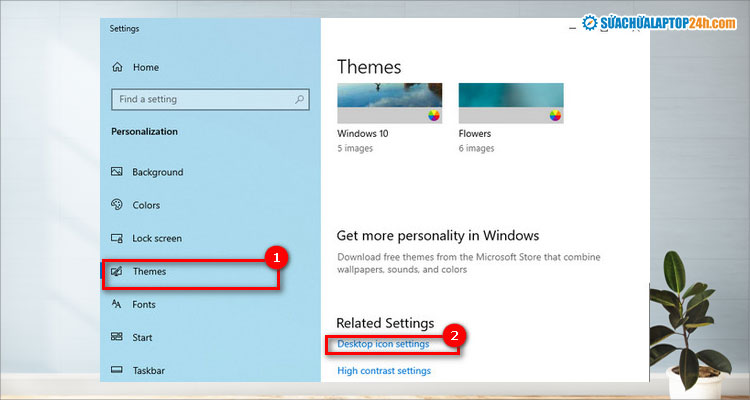Apply the Windows 10 theme thumbnail
The width and height of the screenshot is (750, 400).
(x=389, y=103)
